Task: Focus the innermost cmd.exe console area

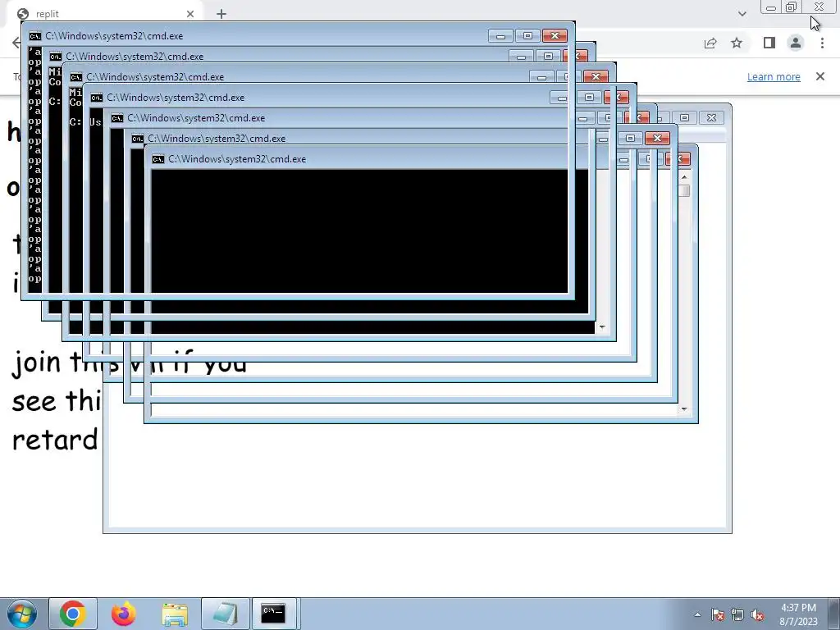Action: 359,231
